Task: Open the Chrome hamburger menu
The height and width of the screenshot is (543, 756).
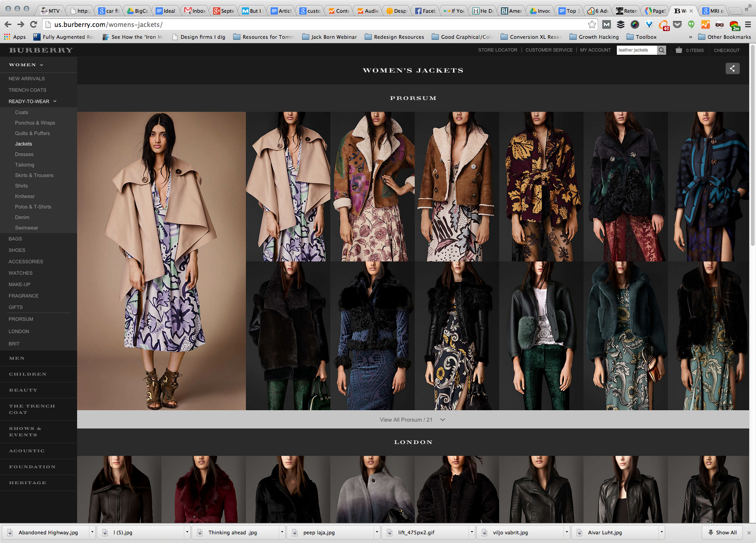Action: tap(748, 25)
